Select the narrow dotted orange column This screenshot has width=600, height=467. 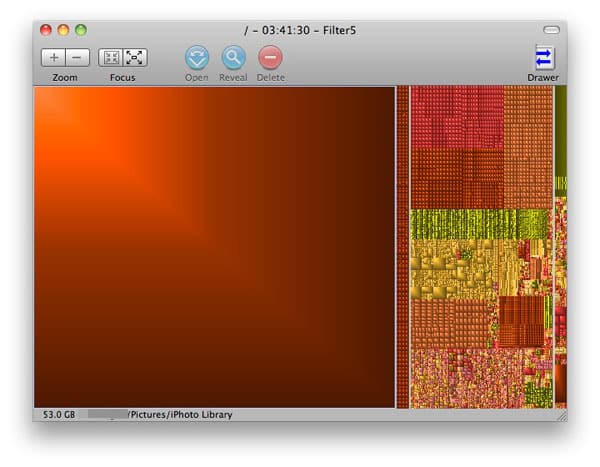pyautogui.click(x=403, y=247)
